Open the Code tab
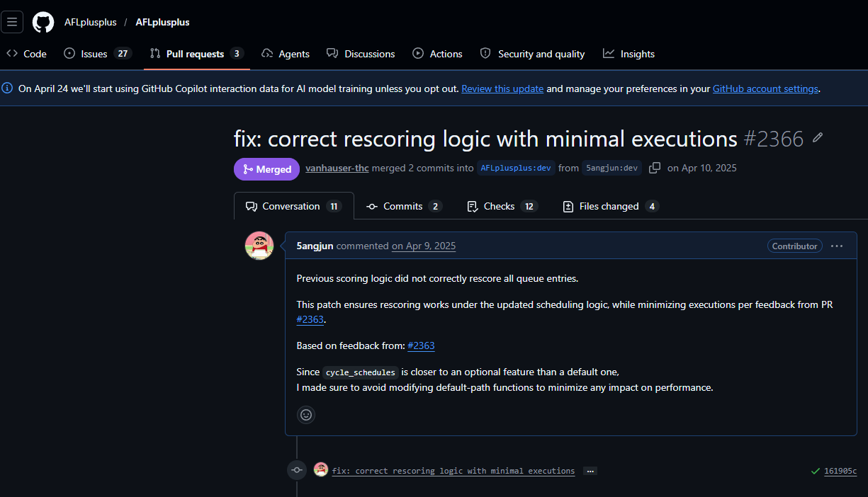This screenshot has width=868, height=497. click(27, 54)
